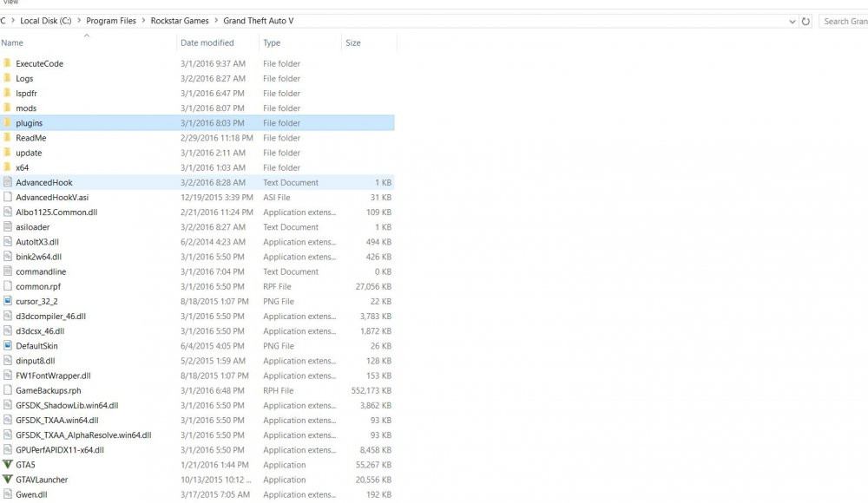This screenshot has width=868, height=503.
Task: Click the ReadMe folder icon
Action: 7,138
